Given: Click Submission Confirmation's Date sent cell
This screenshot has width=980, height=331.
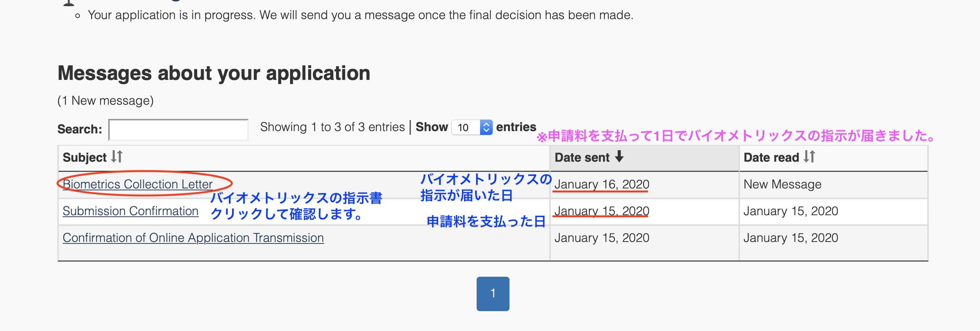Looking at the screenshot, I should 602,211.
